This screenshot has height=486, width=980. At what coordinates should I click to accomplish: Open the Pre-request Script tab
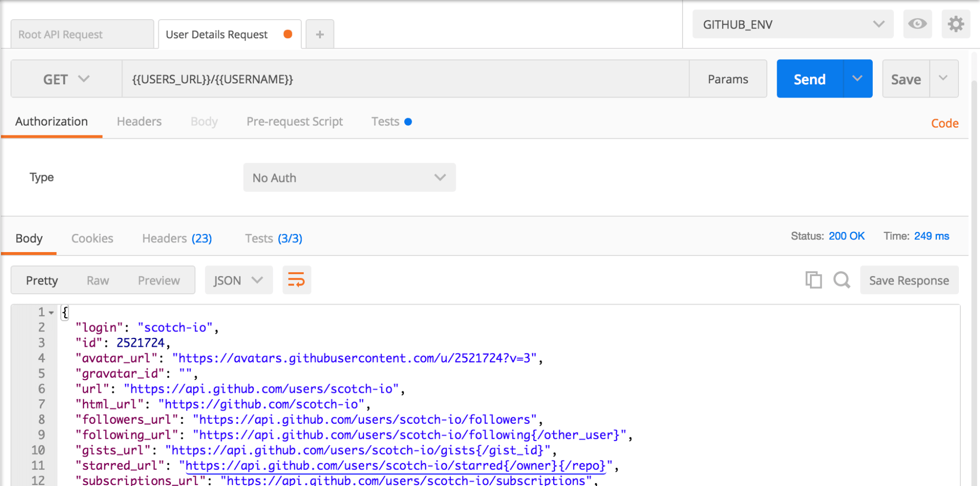click(294, 122)
